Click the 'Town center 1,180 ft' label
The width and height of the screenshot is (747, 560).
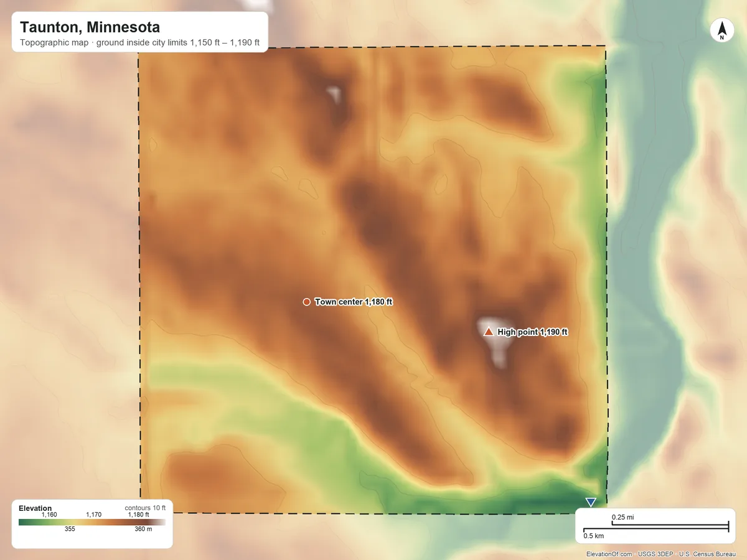coord(354,302)
